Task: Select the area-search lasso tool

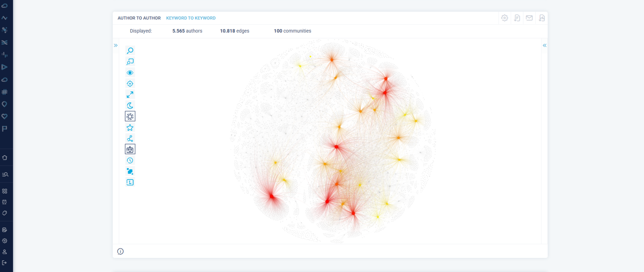Action: 130,62
